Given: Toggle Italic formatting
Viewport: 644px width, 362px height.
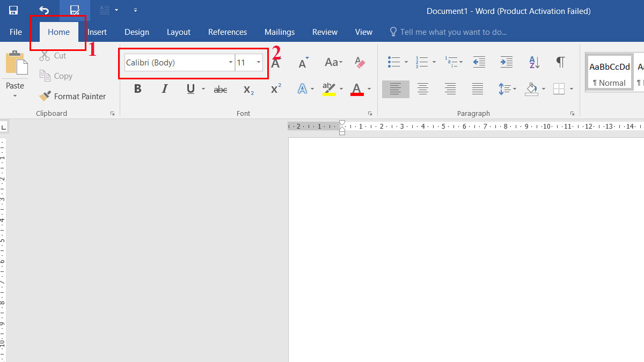Looking at the screenshot, I should [165, 89].
